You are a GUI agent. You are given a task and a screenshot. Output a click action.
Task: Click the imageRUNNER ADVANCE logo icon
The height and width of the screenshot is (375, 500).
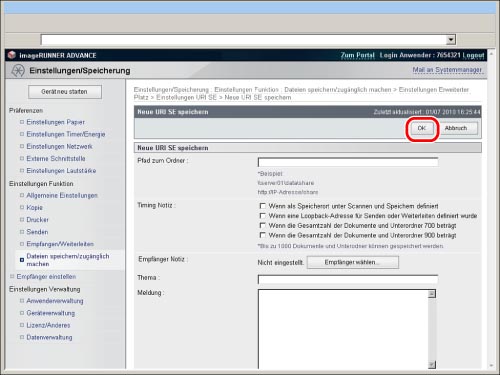(x=12, y=55)
